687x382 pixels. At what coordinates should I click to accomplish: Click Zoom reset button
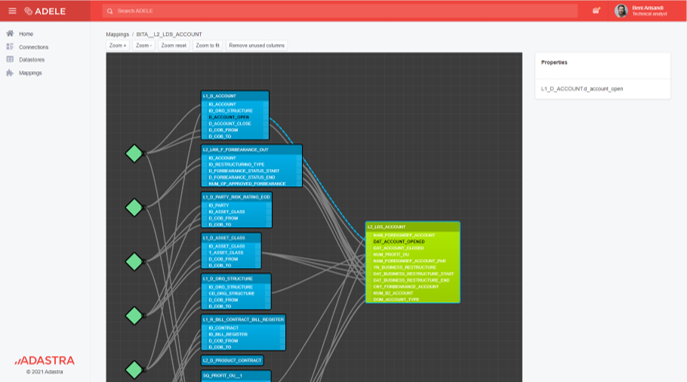pyautogui.click(x=174, y=46)
